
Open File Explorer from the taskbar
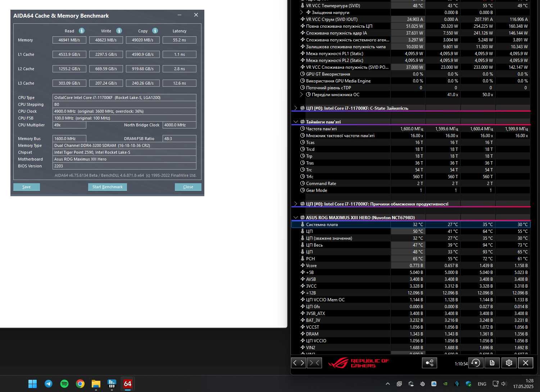(x=96, y=384)
